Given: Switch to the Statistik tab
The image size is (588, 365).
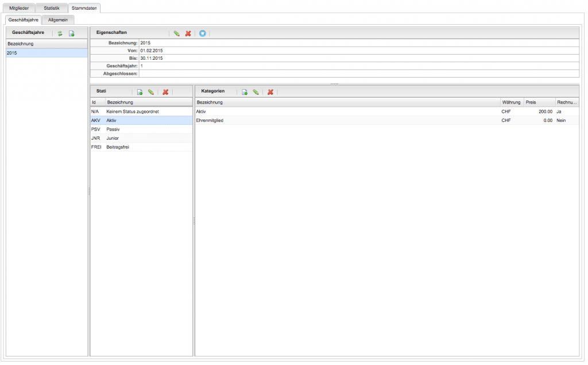Looking at the screenshot, I should click(51, 8).
